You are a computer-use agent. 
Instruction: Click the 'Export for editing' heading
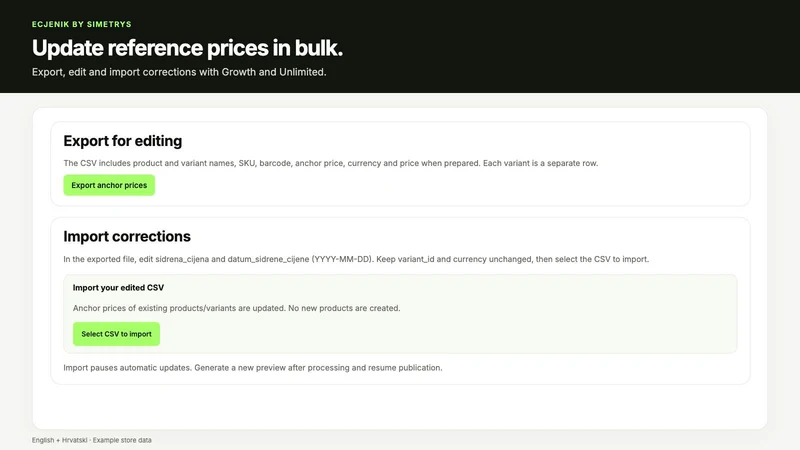[x=122, y=141]
